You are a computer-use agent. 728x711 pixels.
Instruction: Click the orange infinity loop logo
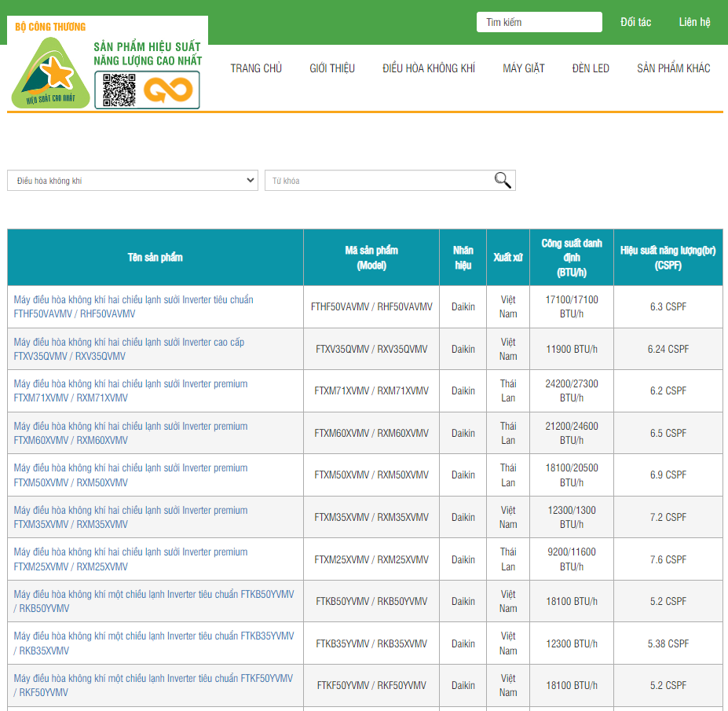(x=168, y=90)
